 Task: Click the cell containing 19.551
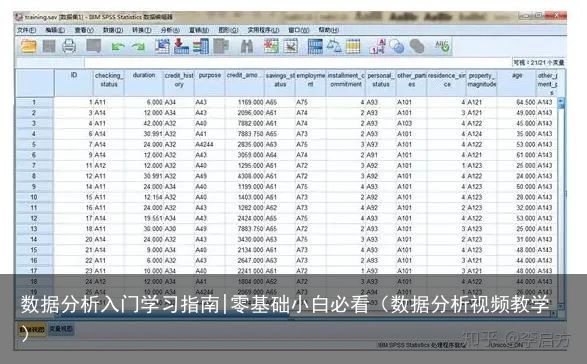[144, 218]
